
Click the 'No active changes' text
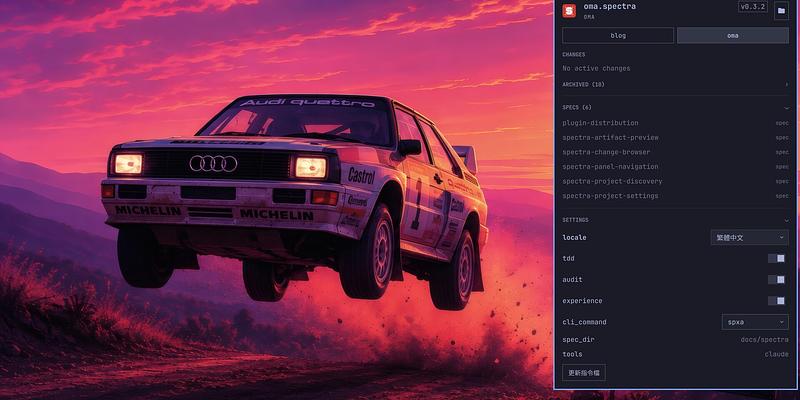[596, 68]
